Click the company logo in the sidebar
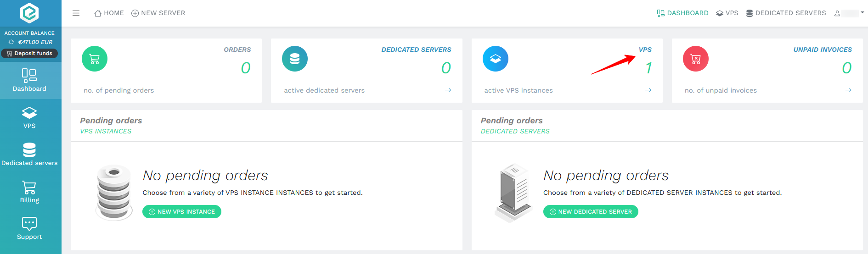This screenshot has width=868, height=254. tap(29, 13)
